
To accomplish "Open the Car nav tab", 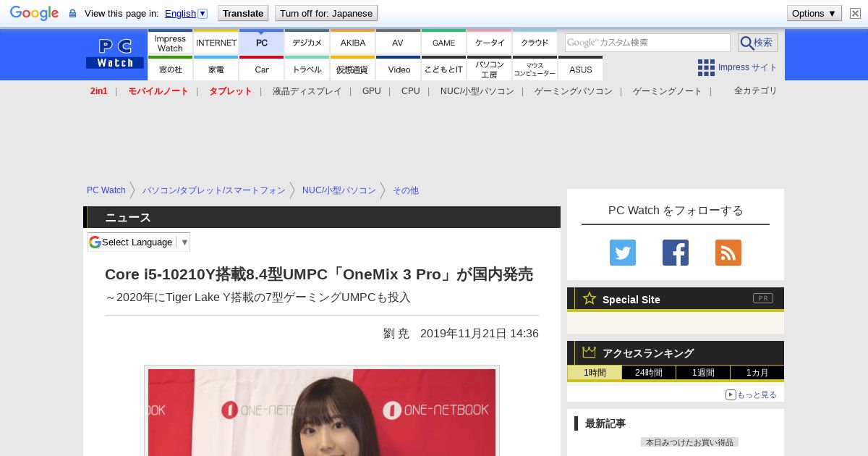I will 262,69.
